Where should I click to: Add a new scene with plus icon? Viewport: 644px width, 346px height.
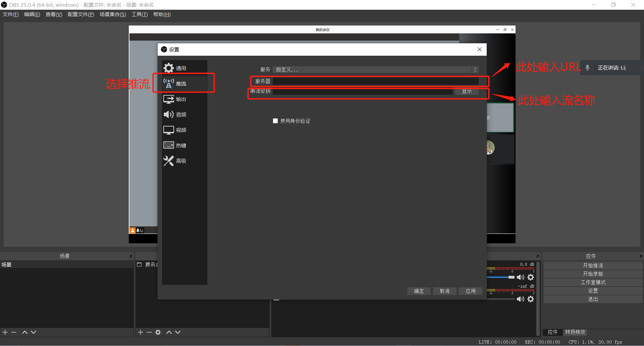5,332
